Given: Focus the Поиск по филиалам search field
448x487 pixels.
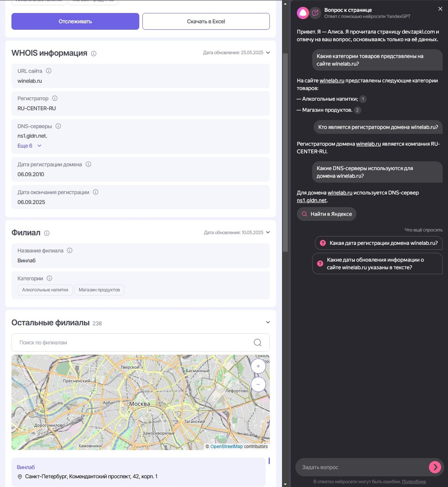Looking at the screenshot, I should pos(140,343).
